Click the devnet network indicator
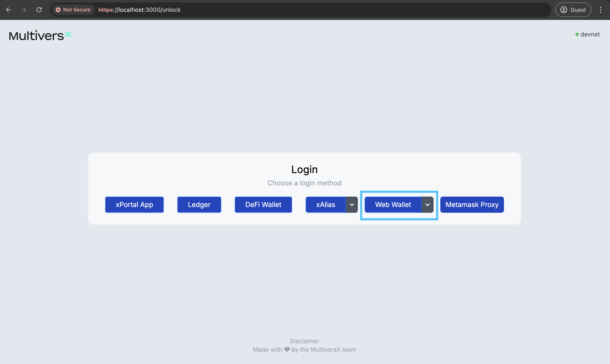610x364 pixels. click(587, 34)
